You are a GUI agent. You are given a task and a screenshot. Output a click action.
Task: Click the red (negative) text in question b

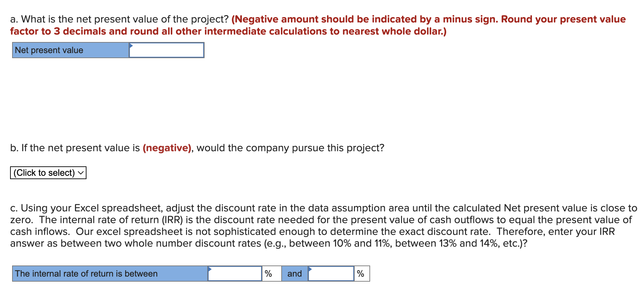pos(167,148)
